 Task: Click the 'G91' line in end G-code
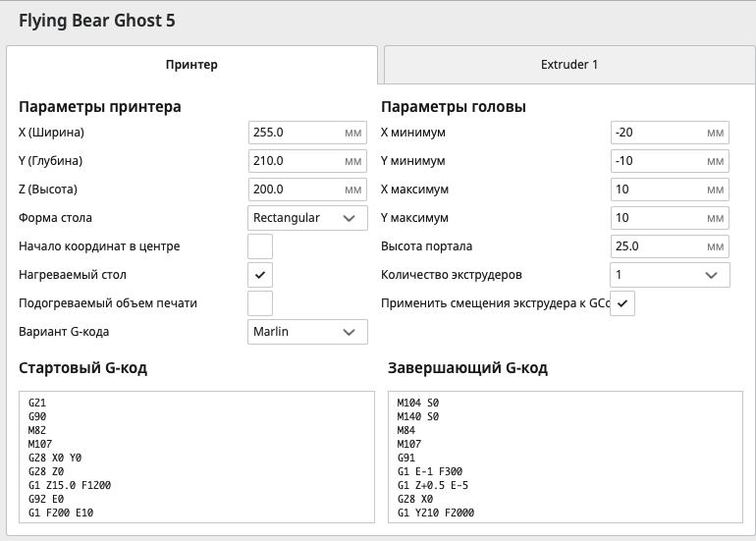tap(405, 458)
